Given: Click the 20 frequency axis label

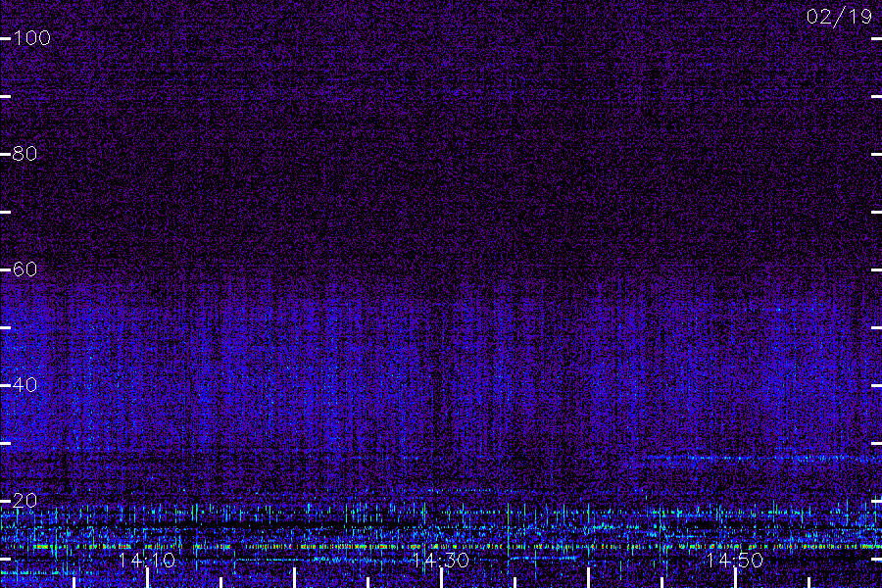Looking at the screenshot, I should (x=25, y=500).
